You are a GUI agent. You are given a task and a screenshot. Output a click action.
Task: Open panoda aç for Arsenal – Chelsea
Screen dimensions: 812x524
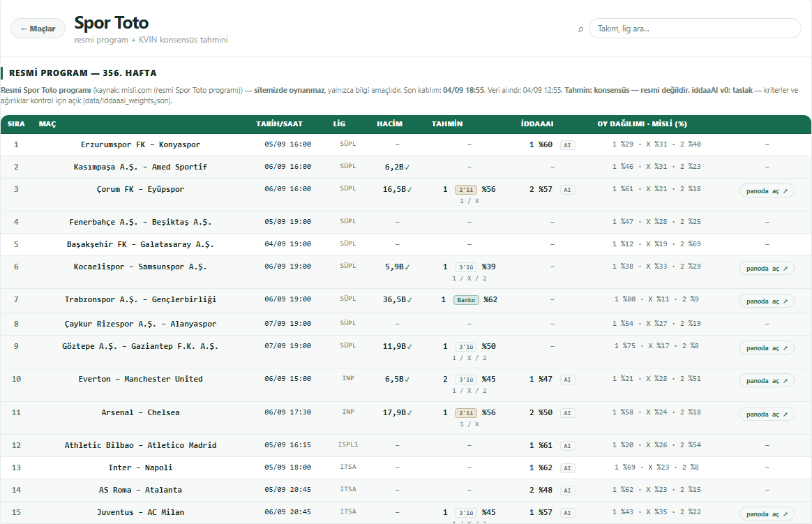(767, 414)
